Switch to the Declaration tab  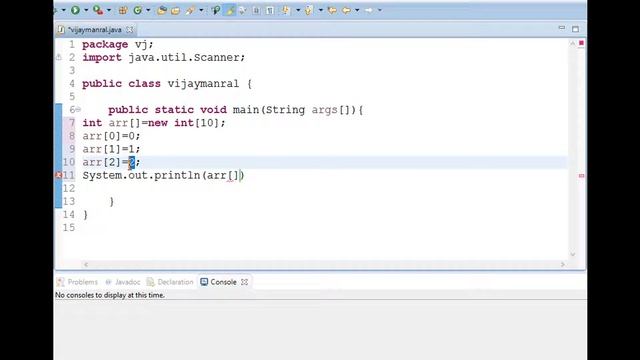coord(170,282)
